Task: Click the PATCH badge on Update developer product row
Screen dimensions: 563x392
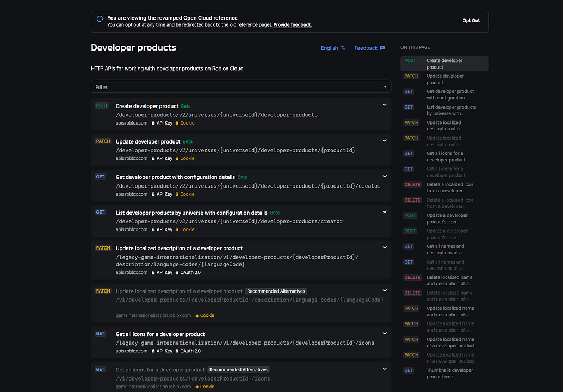Action: pyautogui.click(x=103, y=141)
